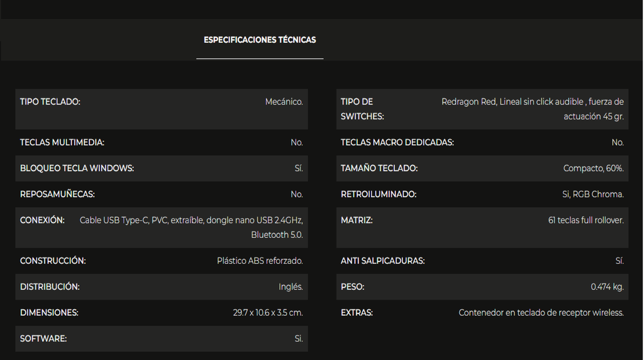The width and height of the screenshot is (644, 360).
Task: Select the Distribución row label
Action: tap(50, 287)
